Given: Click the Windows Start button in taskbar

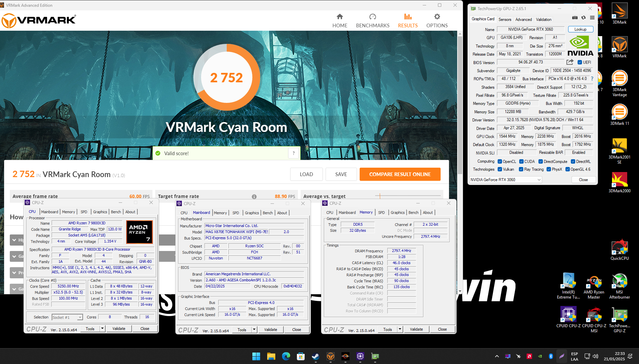Looking at the screenshot, I should [256, 356].
